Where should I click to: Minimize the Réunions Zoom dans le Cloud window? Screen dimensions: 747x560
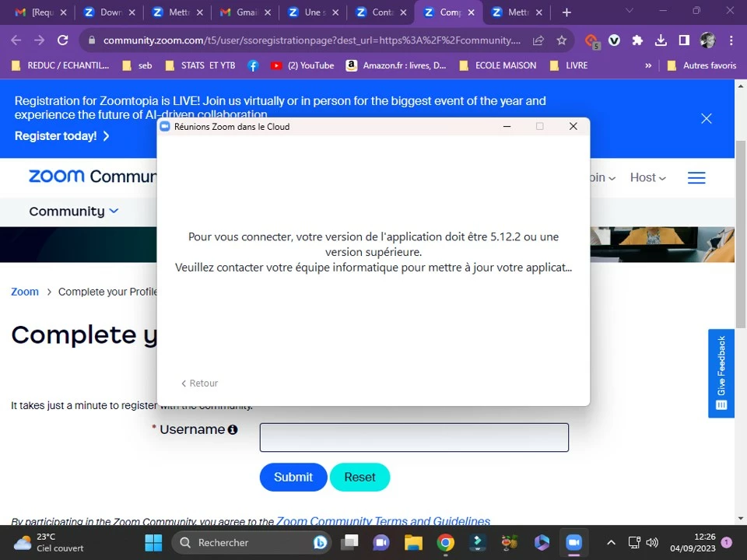(507, 126)
